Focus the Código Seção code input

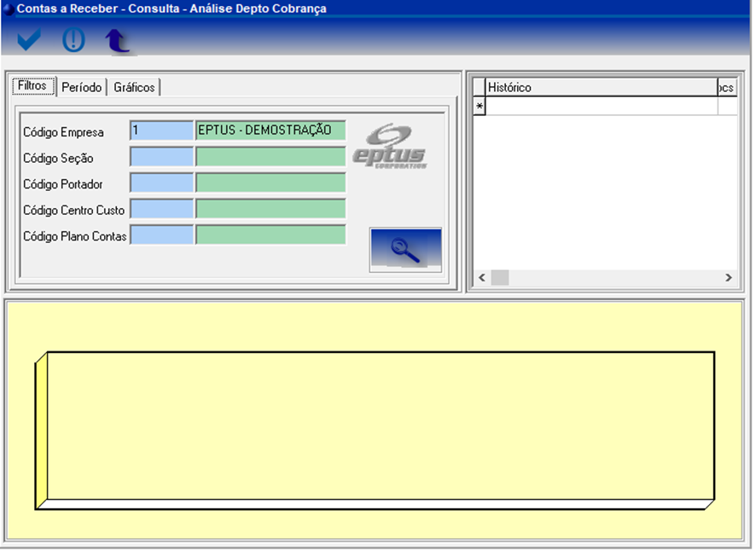pyautogui.click(x=161, y=157)
